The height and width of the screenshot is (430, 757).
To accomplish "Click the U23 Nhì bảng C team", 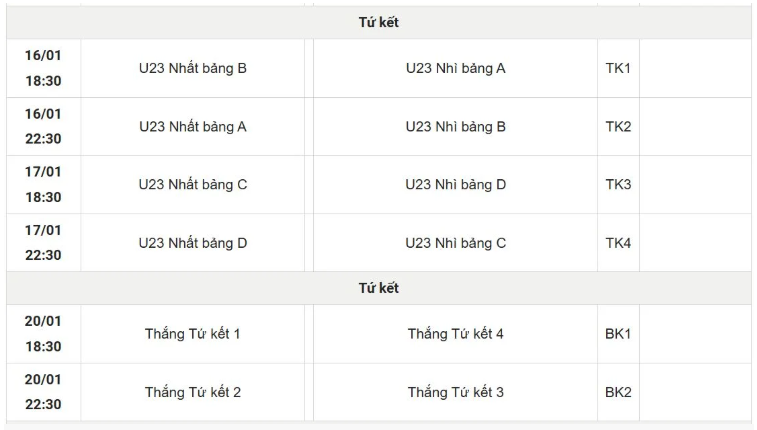I will click(455, 242).
